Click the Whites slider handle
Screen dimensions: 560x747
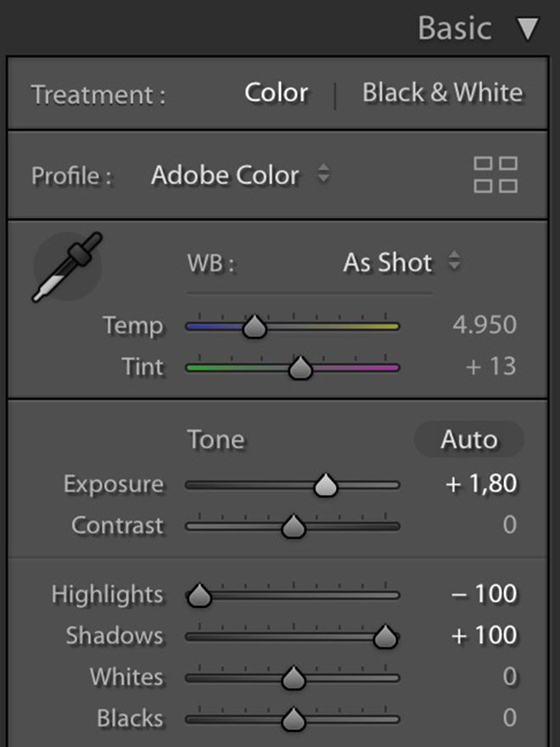[x=293, y=678]
